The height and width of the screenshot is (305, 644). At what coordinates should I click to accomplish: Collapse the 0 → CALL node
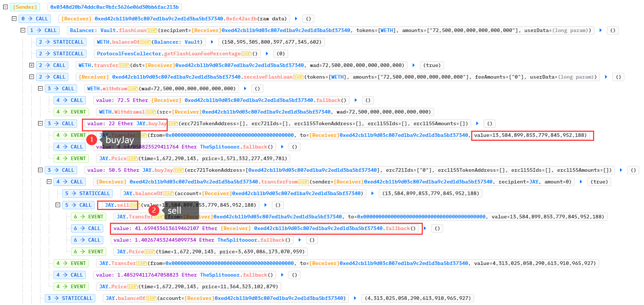coord(14,19)
